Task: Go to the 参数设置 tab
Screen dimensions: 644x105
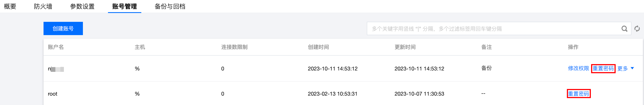Action: pyautogui.click(x=82, y=6)
